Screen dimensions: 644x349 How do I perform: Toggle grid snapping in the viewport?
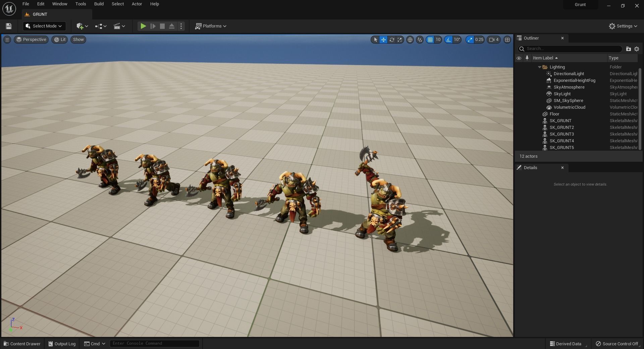[x=430, y=40]
